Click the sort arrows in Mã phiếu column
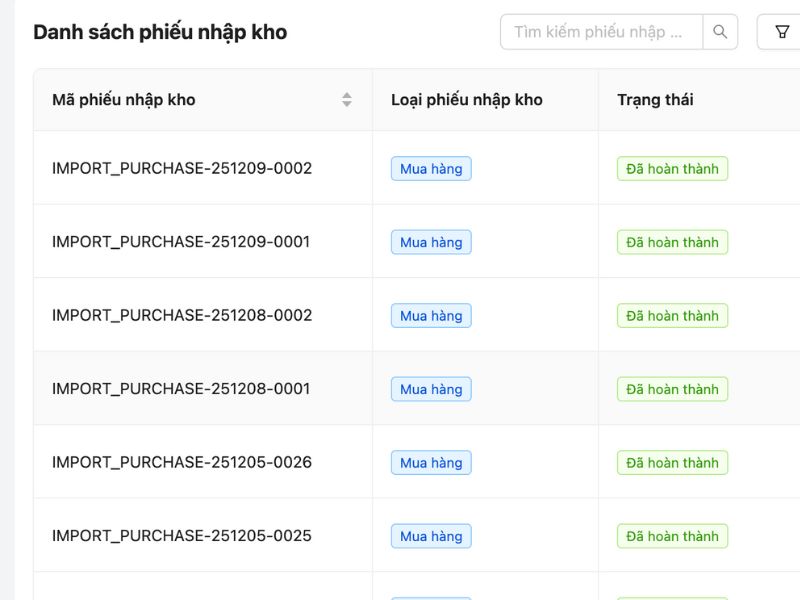Image resolution: width=800 pixels, height=600 pixels. pos(347,99)
